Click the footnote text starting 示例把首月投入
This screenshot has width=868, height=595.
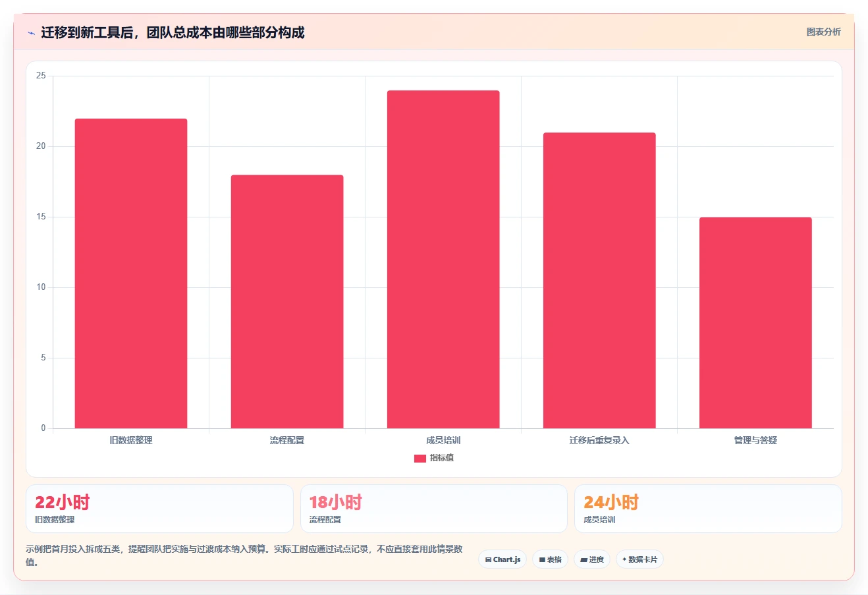click(x=244, y=555)
